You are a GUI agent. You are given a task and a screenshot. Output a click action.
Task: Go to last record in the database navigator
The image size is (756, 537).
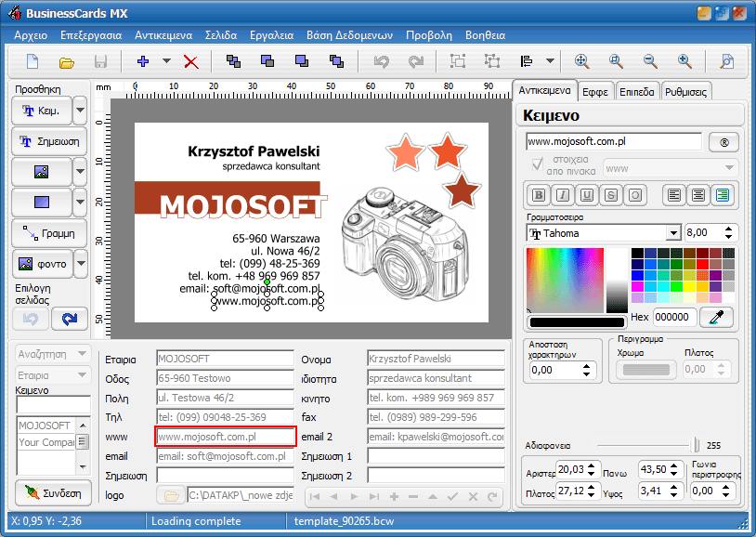(x=374, y=496)
